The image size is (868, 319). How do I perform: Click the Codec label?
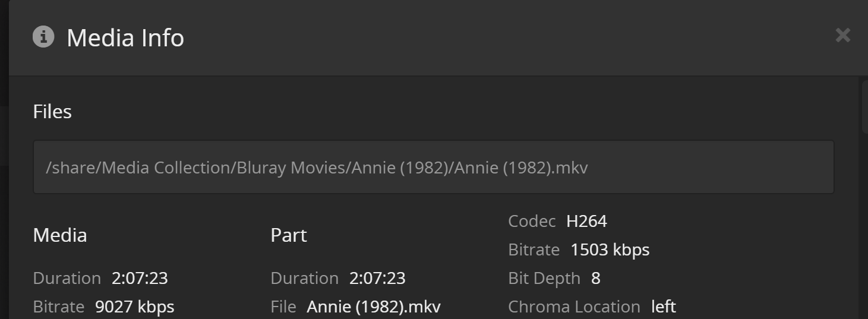(532, 221)
